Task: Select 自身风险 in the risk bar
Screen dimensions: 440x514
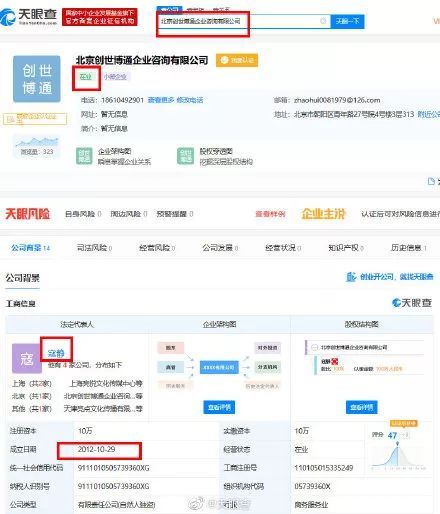Action: [x=83, y=214]
